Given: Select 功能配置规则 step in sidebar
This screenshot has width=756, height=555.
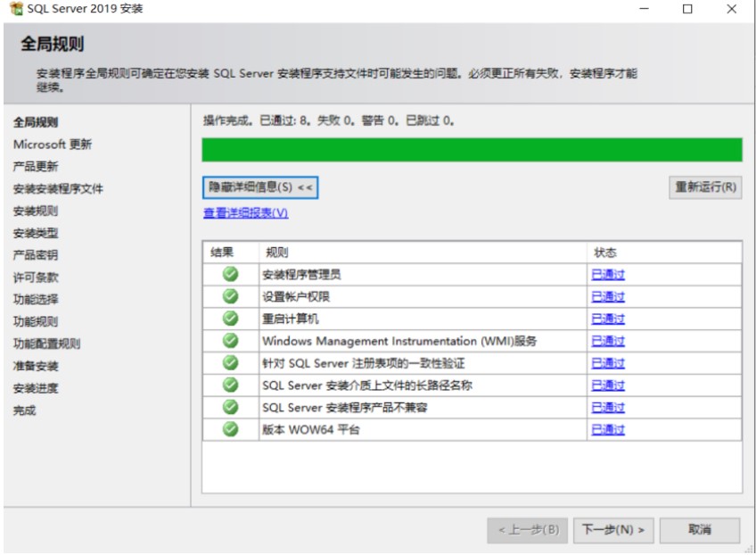Looking at the screenshot, I should [46, 344].
